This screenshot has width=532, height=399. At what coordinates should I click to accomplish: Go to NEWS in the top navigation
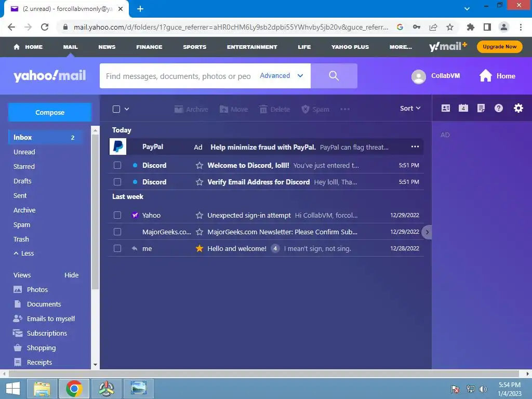coord(107,47)
